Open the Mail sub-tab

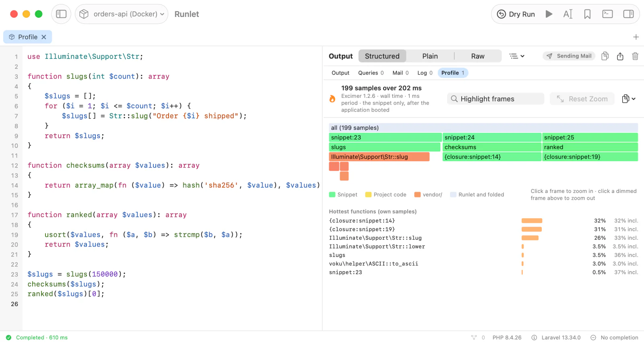[400, 73]
